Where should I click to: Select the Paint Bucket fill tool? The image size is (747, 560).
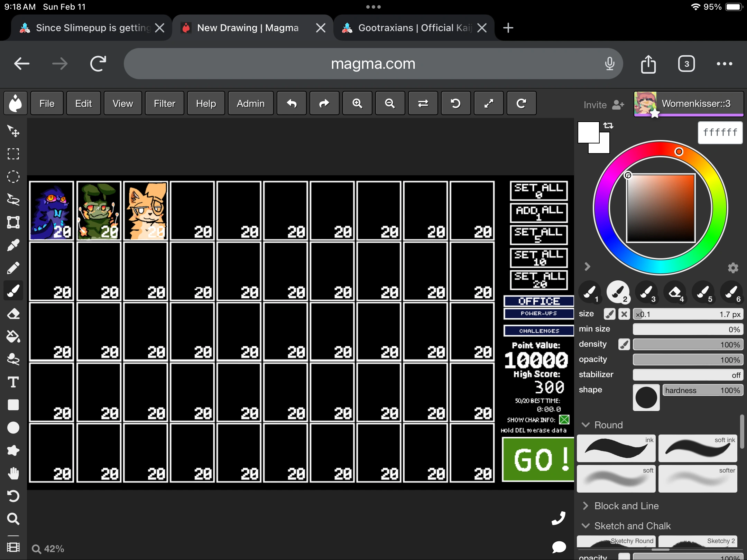point(13,336)
